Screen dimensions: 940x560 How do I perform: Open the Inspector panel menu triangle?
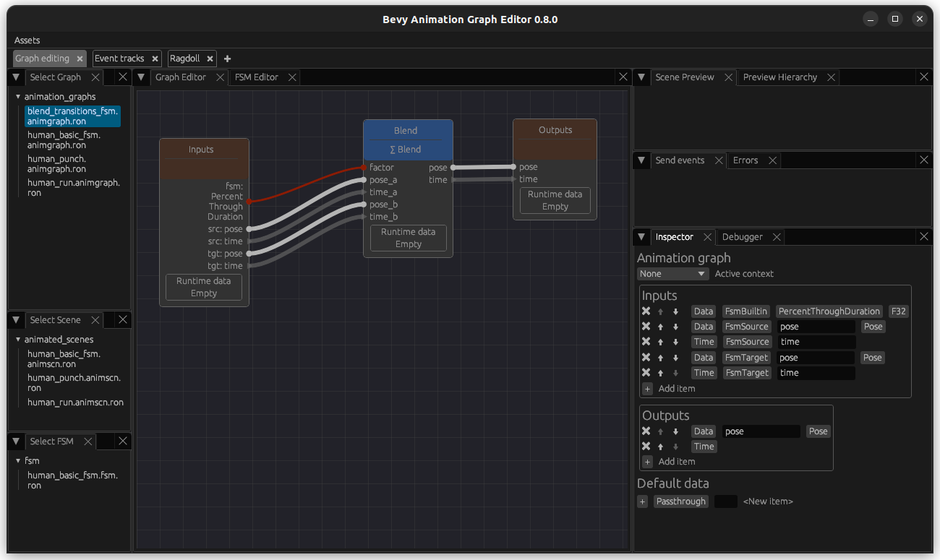pyautogui.click(x=641, y=236)
